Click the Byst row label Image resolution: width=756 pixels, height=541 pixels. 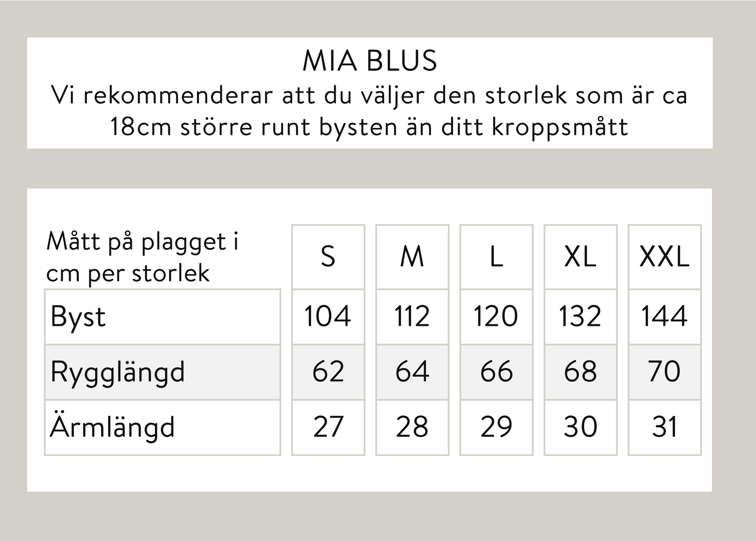pyautogui.click(x=78, y=317)
